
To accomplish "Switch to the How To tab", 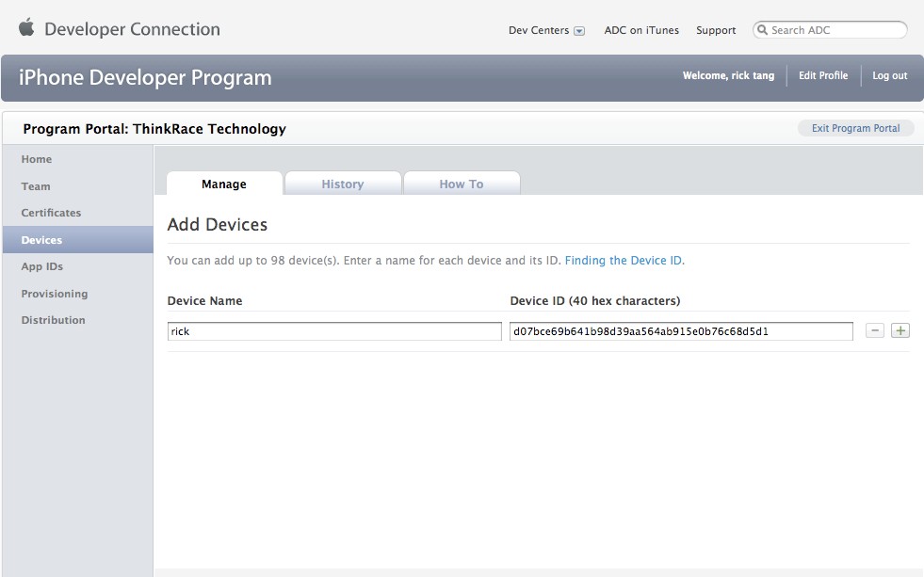I will 462,184.
